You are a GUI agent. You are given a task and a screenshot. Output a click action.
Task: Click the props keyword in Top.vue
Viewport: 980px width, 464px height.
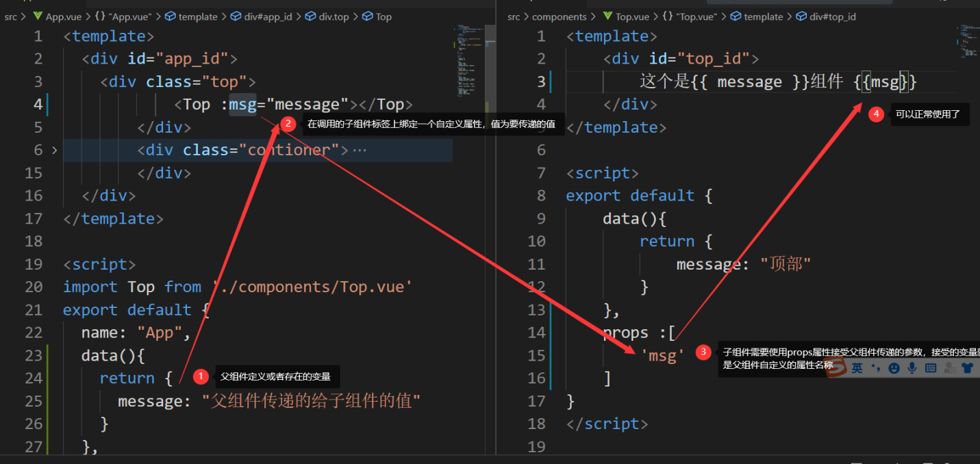click(625, 333)
